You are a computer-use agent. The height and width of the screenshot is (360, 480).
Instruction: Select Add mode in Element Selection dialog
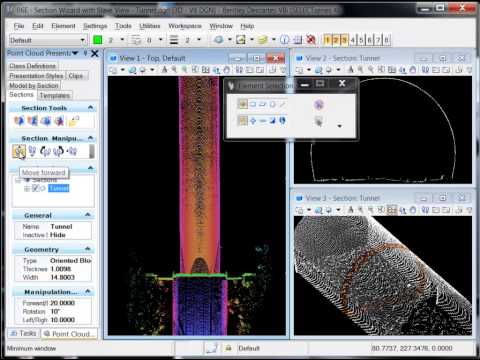pyautogui.click(x=253, y=120)
